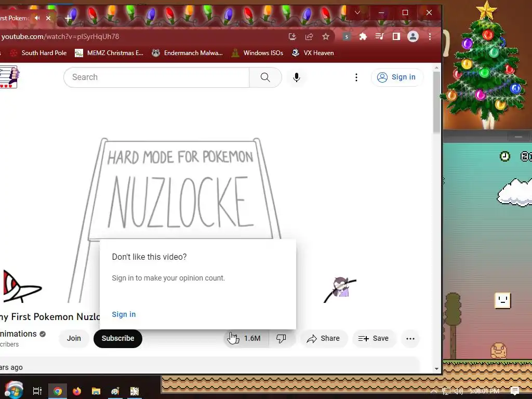Image resolution: width=532 pixels, height=399 pixels.
Task: Click the verified badge beside channel name
Action: 43,334
